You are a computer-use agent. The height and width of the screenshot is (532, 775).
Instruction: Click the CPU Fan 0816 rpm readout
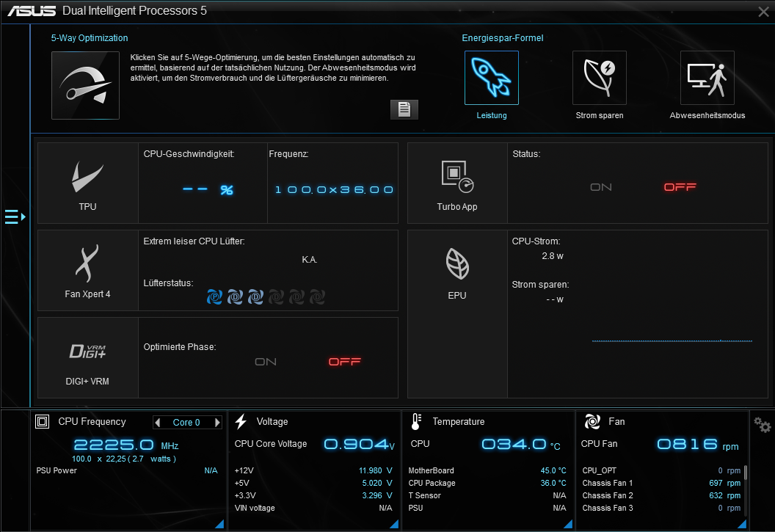tap(698, 444)
